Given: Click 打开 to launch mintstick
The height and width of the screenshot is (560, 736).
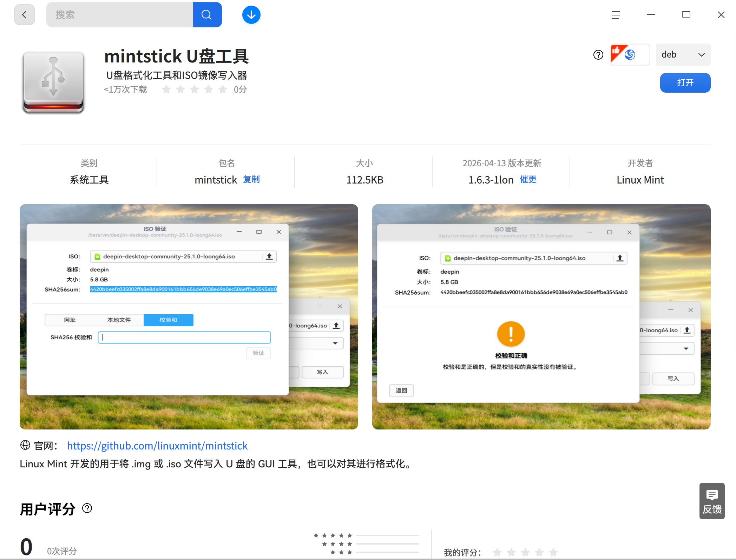Looking at the screenshot, I should point(685,83).
